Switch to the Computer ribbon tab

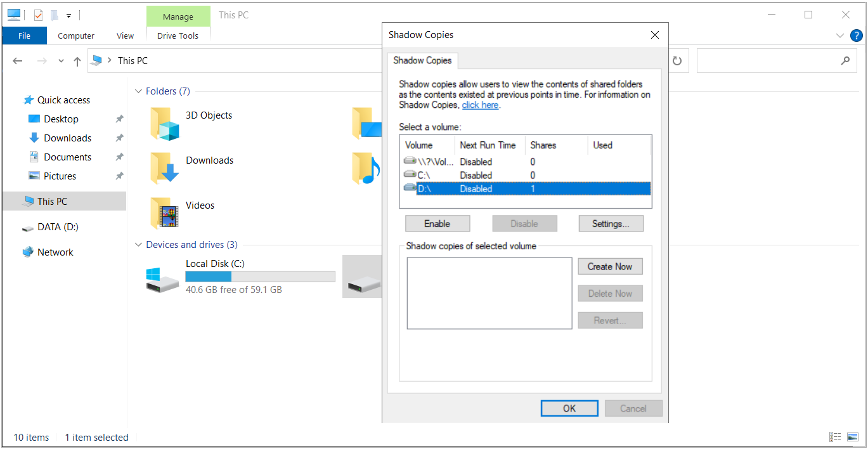tap(76, 36)
